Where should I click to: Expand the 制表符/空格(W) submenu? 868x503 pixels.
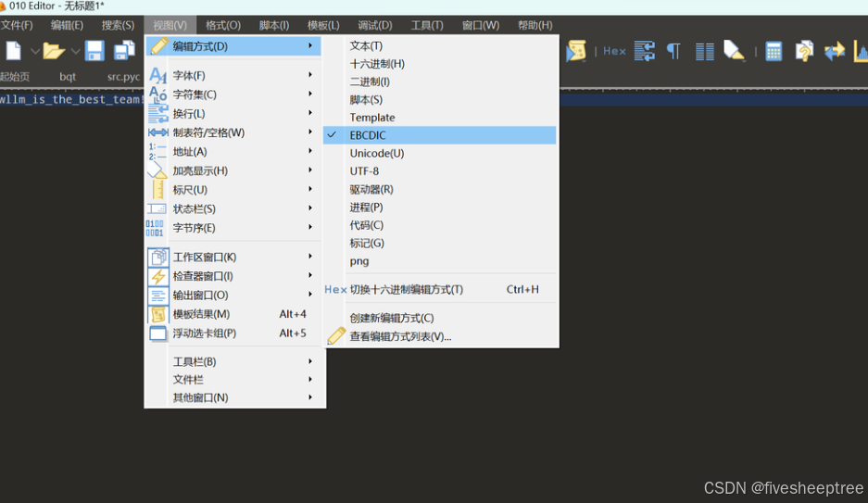coord(234,132)
